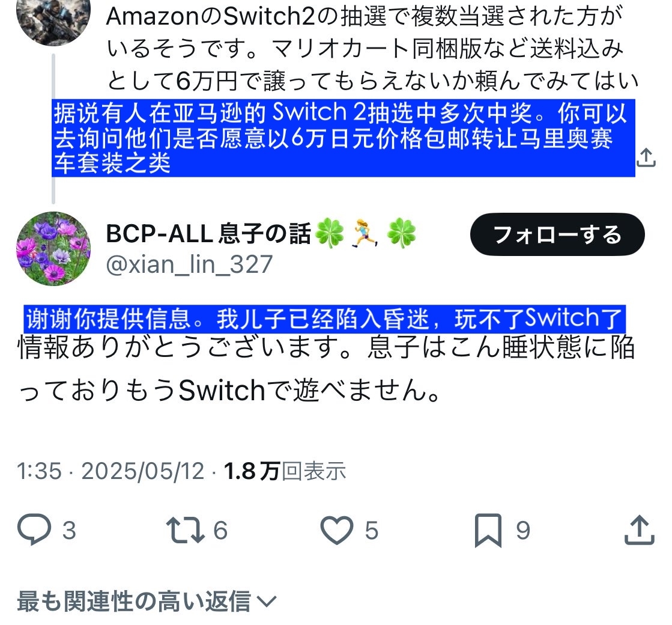Image resolution: width=672 pixels, height=625 pixels.
Task: Like the tweet with the heart icon
Action: click(x=337, y=530)
